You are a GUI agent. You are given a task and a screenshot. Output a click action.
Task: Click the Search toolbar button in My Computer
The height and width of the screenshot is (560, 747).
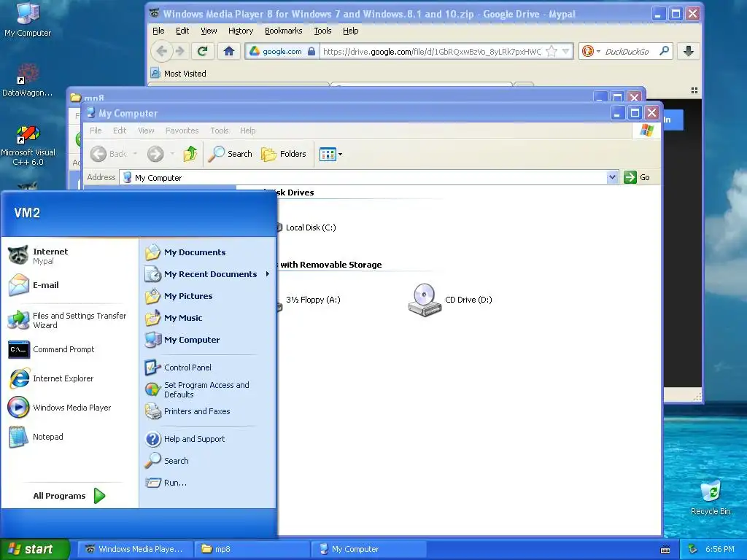coord(230,154)
